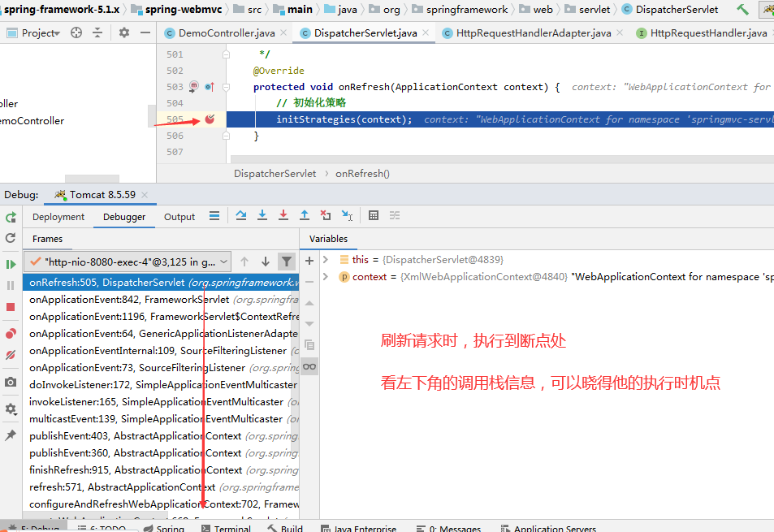Click the DispatcherServlet breadcrumb below editor

pos(275,173)
